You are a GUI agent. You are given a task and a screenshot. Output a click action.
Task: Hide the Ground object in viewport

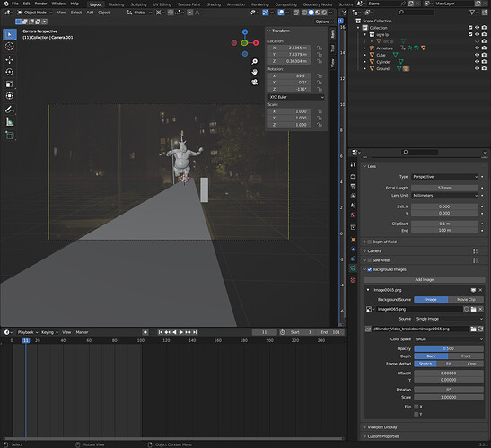(x=477, y=68)
